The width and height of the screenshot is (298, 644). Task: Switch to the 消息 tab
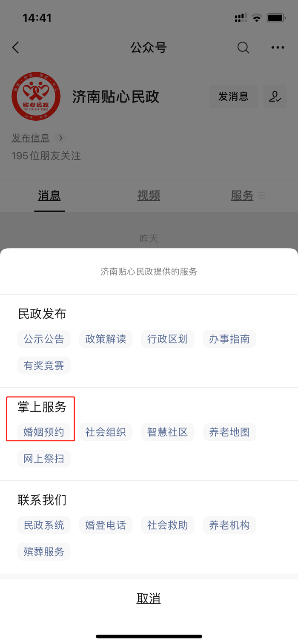pyautogui.click(x=49, y=196)
